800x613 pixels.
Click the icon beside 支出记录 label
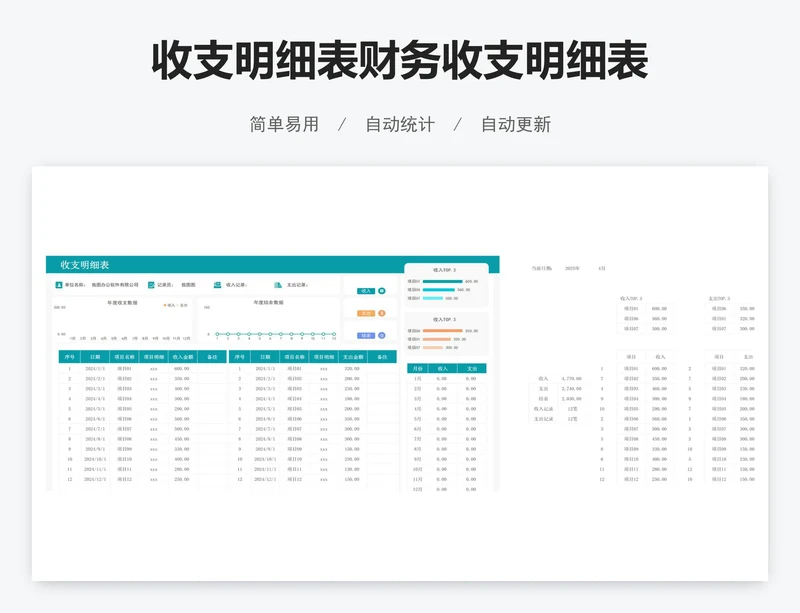point(278,285)
